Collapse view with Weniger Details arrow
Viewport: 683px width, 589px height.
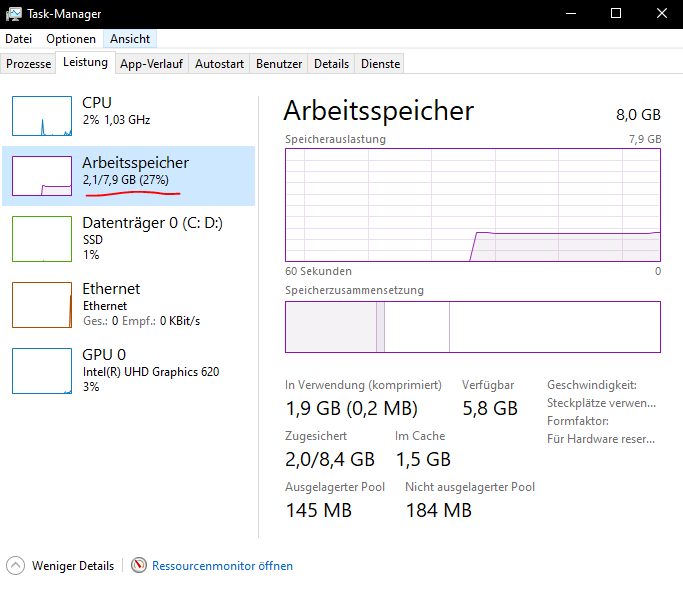tap(16, 565)
